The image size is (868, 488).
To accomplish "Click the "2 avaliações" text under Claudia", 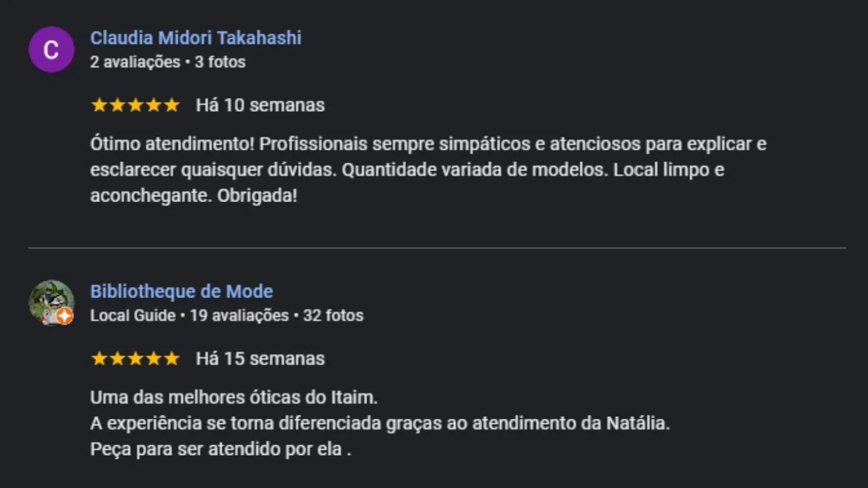I will [x=135, y=62].
